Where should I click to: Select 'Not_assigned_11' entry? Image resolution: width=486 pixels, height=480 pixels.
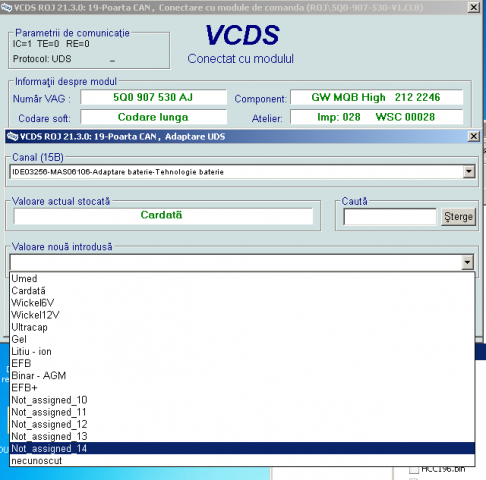242,412
